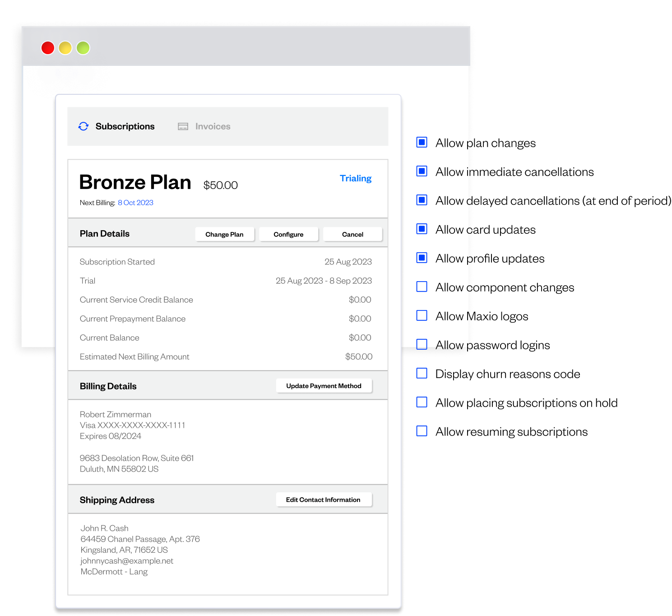Click the Subscriptions refresh arrows icon
The width and height of the screenshot is (672, 616).
[83, 126]
